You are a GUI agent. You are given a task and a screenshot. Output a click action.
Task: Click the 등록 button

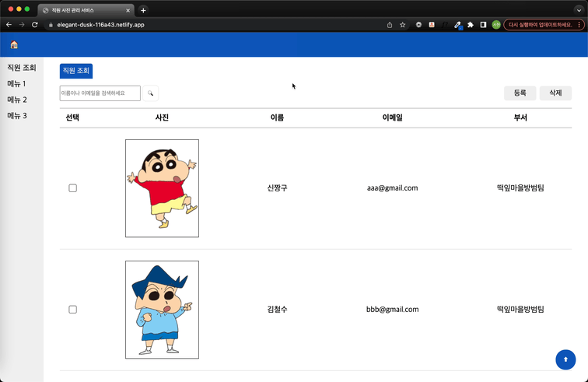coord(520,93)
